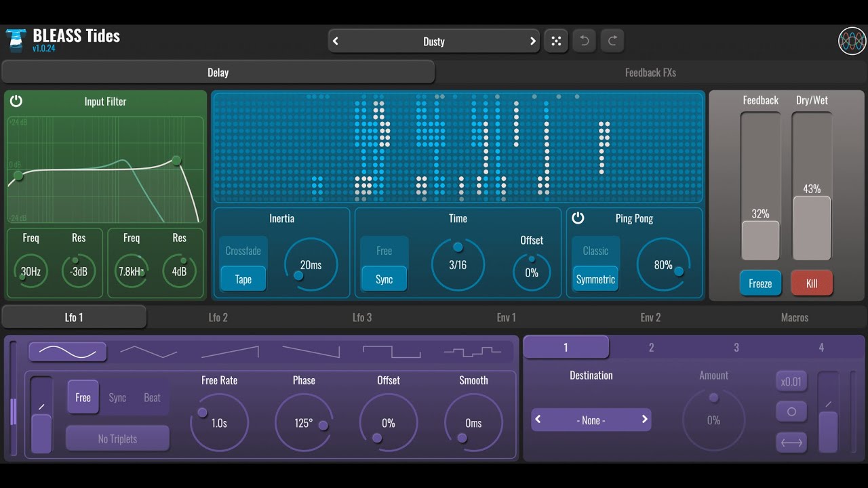The image size is (868, 488).
Task: Select the random stepped LFO waveform
Action: point(473,352)
